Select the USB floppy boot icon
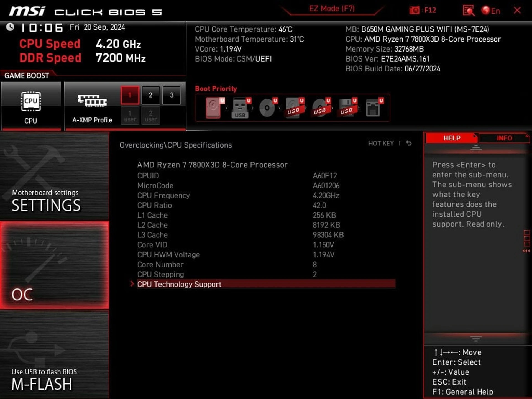Viewport: 532px width, 399px height. point(347,108)
